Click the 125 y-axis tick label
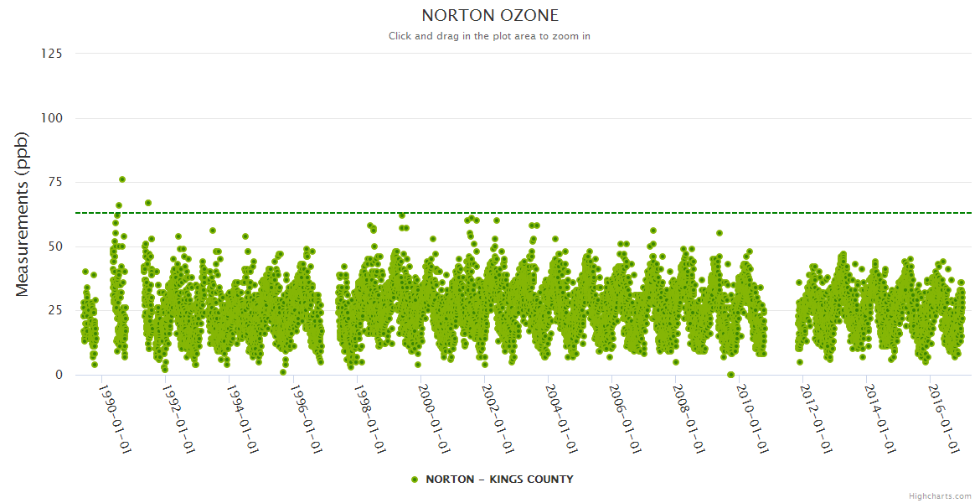Screen dimensions: 980x503 [51, 54]
